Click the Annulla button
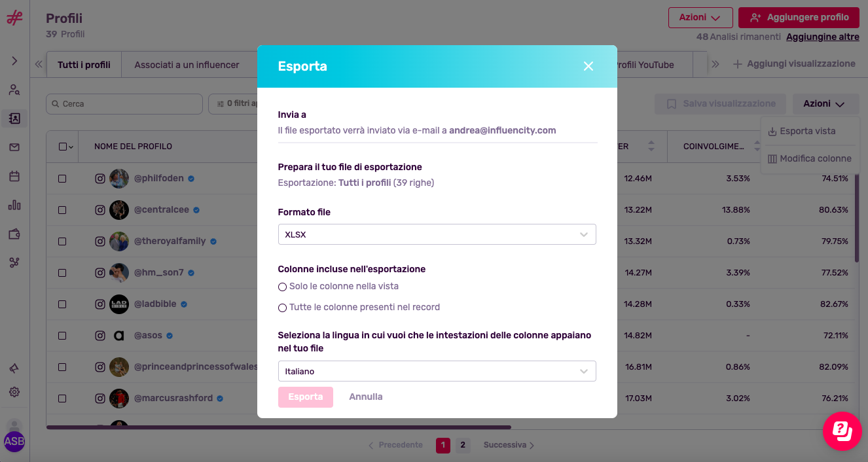Viewport: 868px width, 462px height. point(366,397)
